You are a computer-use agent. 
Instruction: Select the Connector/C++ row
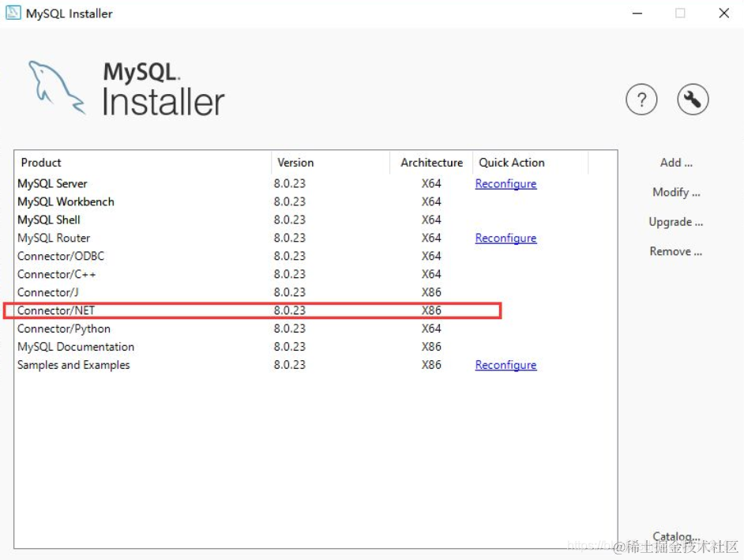[x=316, y=274]
